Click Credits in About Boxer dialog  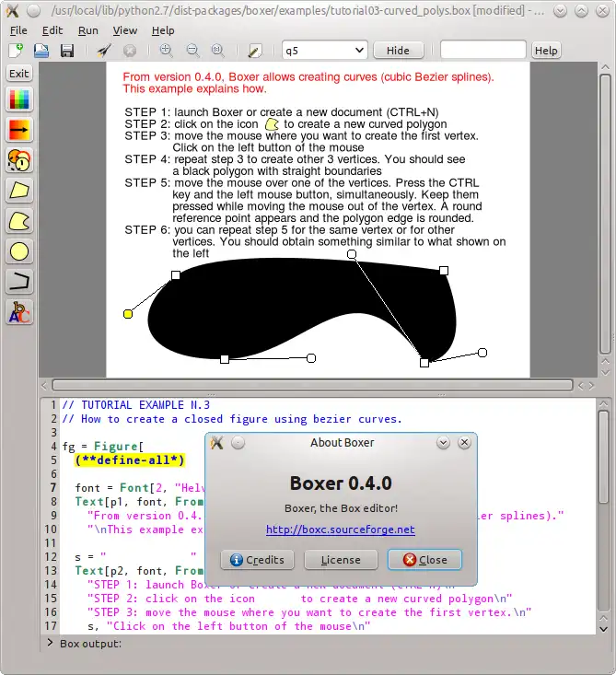pos(258,560)
